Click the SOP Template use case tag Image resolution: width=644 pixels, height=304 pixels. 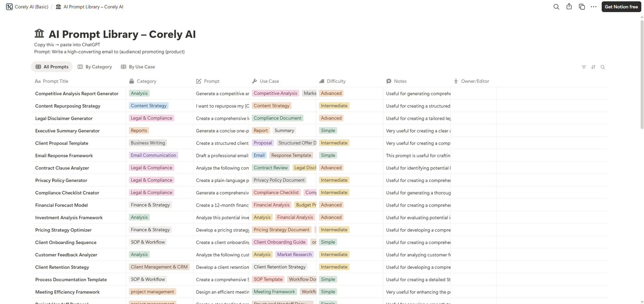268,280
